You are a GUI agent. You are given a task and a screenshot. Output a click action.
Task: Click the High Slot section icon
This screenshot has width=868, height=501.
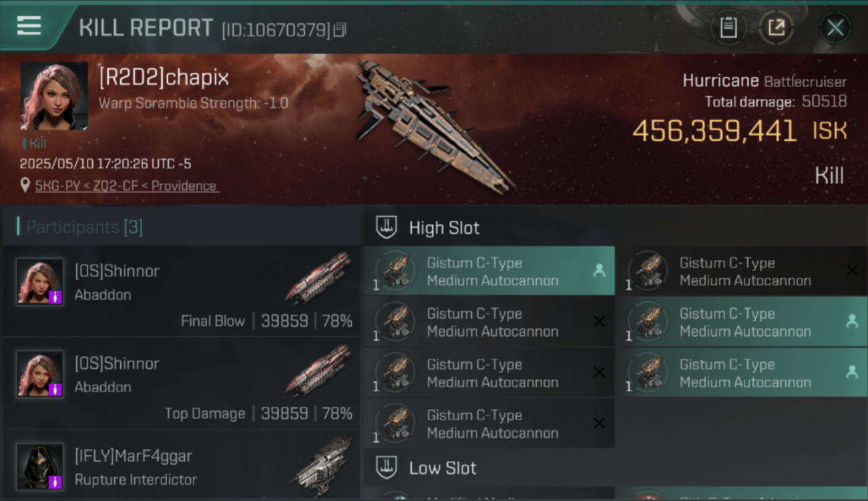coord(386,227)
